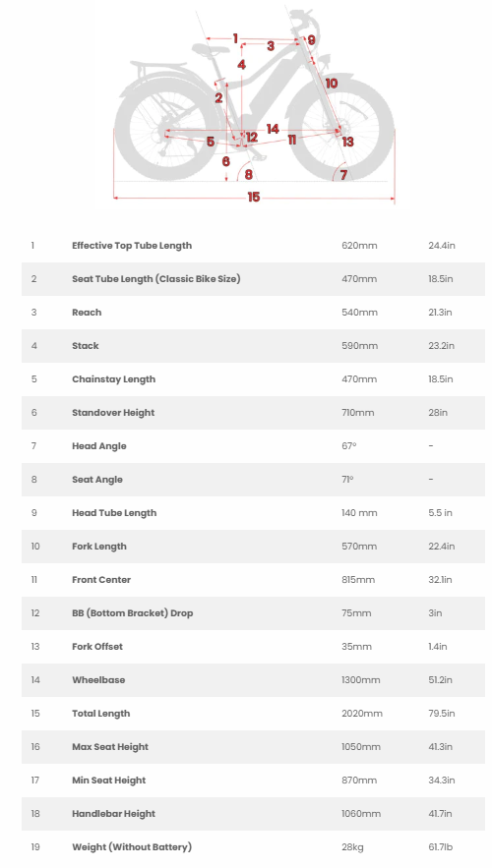Click the number 15 total length marker
The image size is (492, 868).
coord(253,197)
